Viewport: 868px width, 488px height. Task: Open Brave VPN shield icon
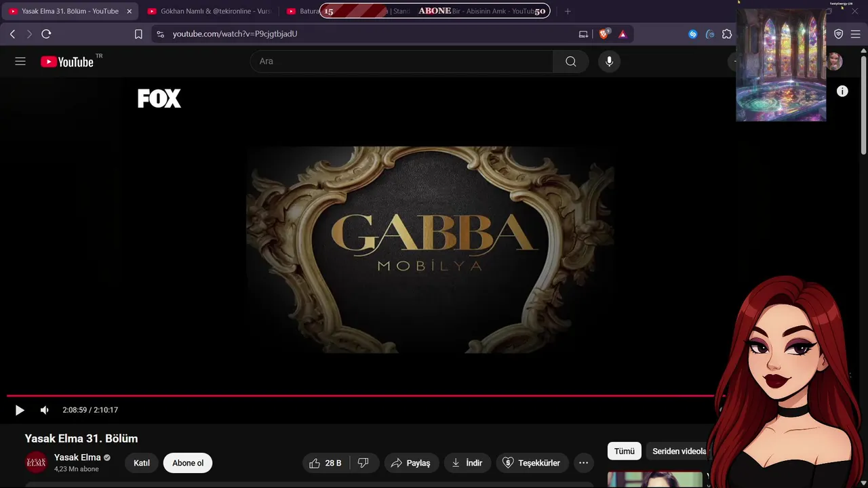[838, 34]
